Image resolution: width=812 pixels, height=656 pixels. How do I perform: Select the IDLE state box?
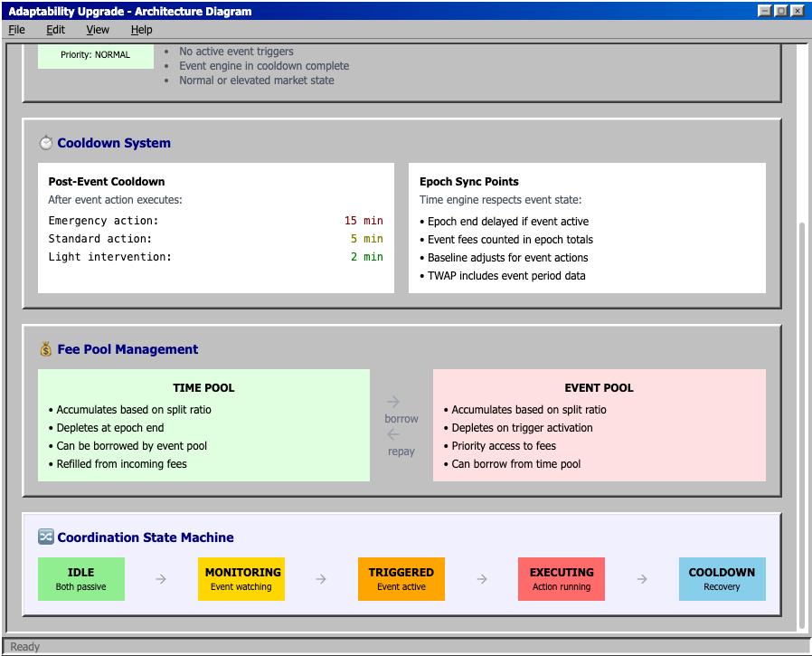click(x=81, y=579)
